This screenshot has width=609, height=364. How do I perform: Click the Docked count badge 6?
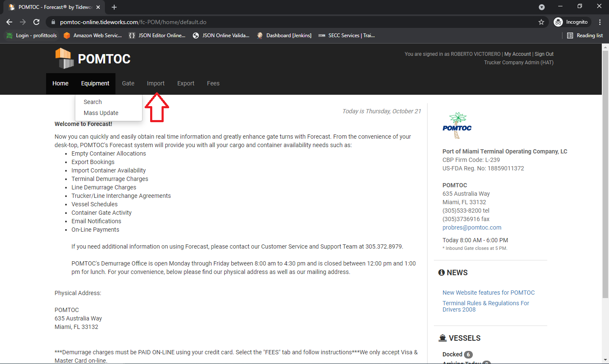pos(468,354)
